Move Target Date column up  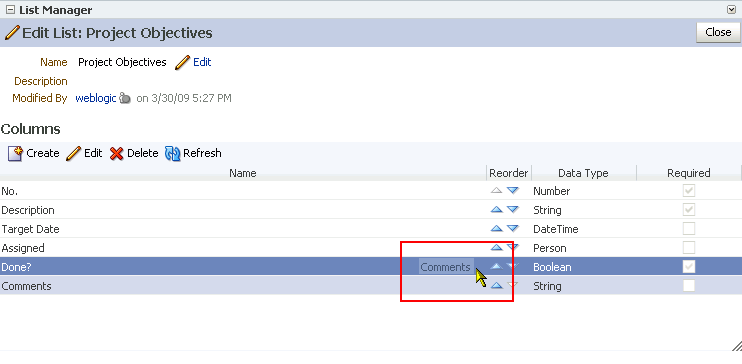[496, 229]
